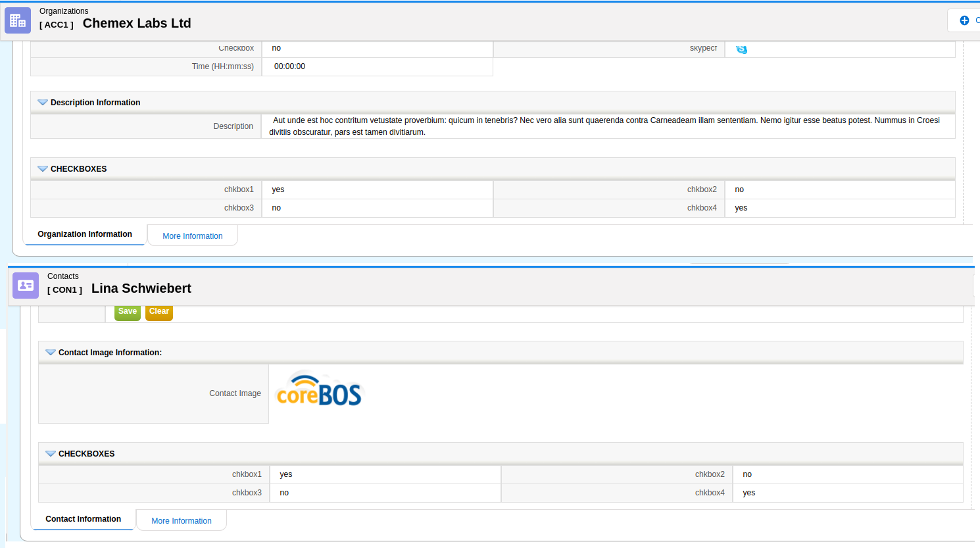980x548 pixels.
Task: Collapse the organization CHECKBOXES section arrow
Action: (x=43, y=169)
